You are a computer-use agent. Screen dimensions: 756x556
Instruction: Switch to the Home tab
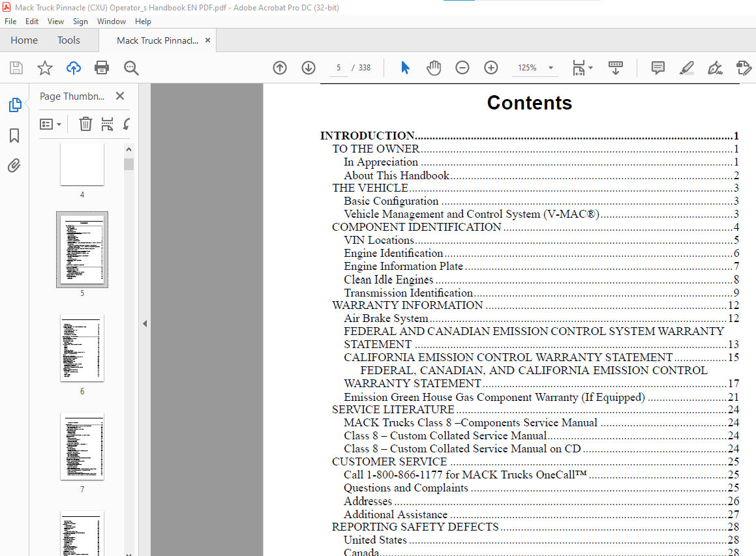point(24,40)
